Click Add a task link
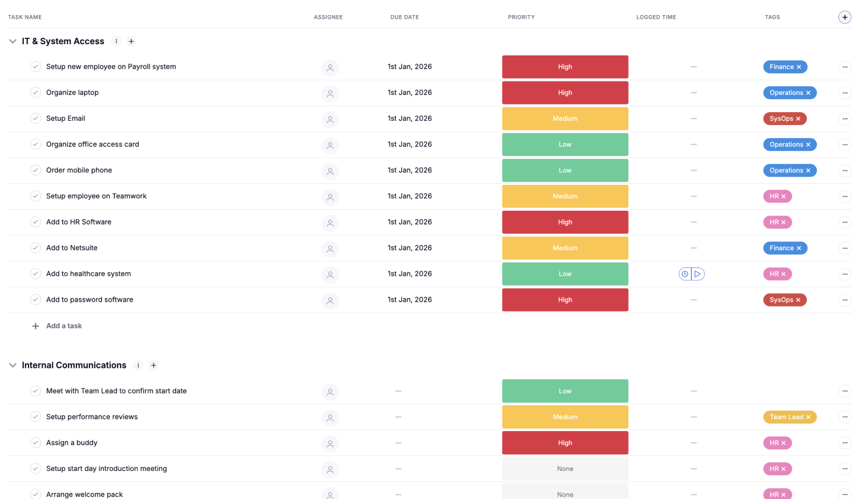The image size is (868, 499). [x=64, y=326]
